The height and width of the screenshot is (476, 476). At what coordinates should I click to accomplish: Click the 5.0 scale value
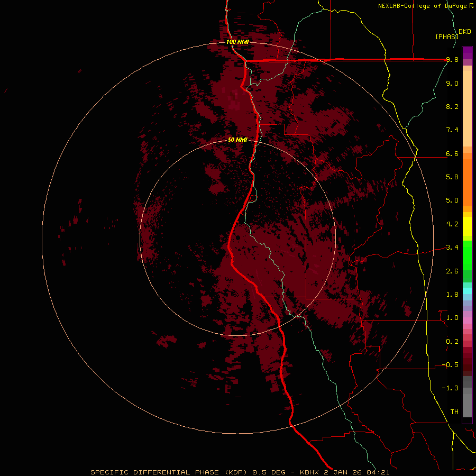point(452,200)
